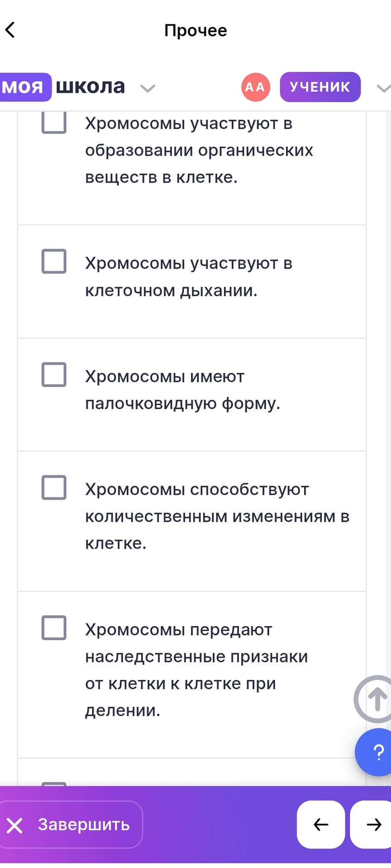Screen dimensions: 391x868
Task: Click the 'УЧЕНИК' role button
Action: (x=320, y=87)
